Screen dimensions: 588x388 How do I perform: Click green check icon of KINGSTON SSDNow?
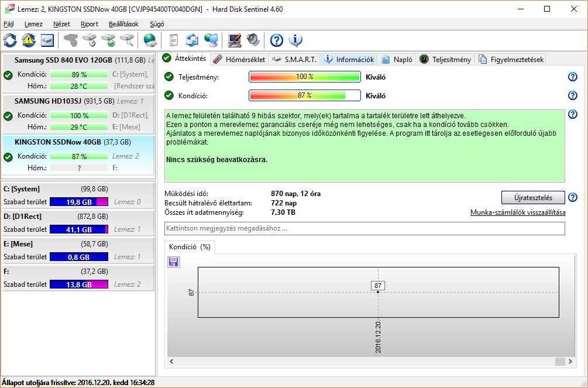click(8, 157)
